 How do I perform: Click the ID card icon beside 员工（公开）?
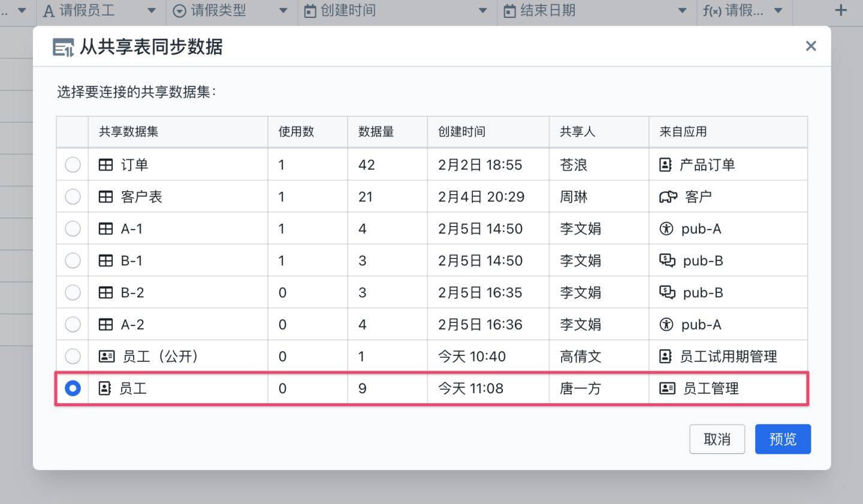[x=106, y=357]
